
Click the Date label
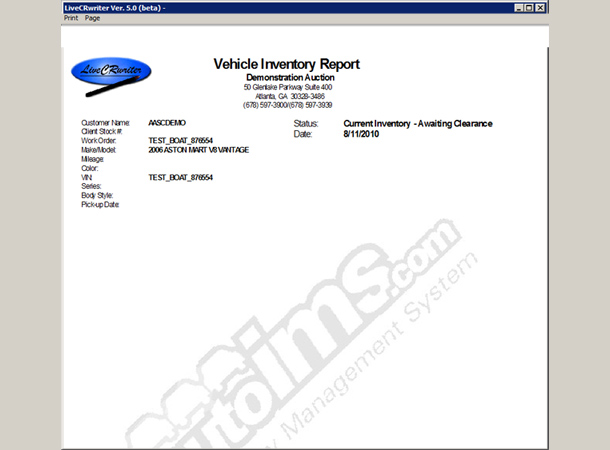pos(303,134)
